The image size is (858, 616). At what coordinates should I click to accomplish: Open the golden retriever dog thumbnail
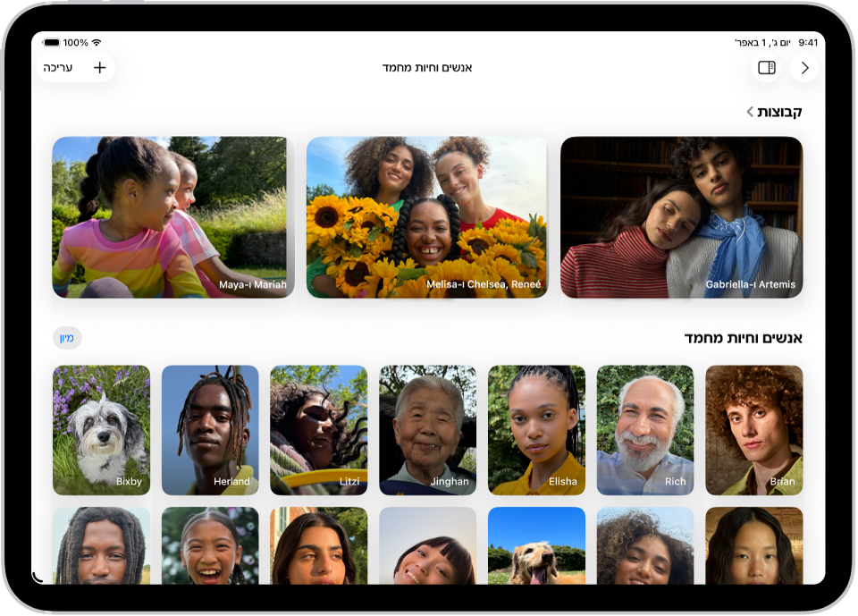click(537, 545)
